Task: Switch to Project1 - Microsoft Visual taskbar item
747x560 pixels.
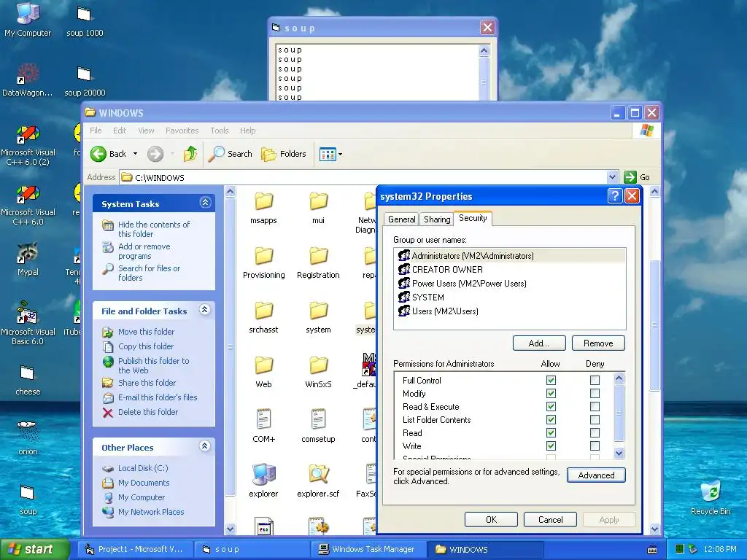Action: 134,549
